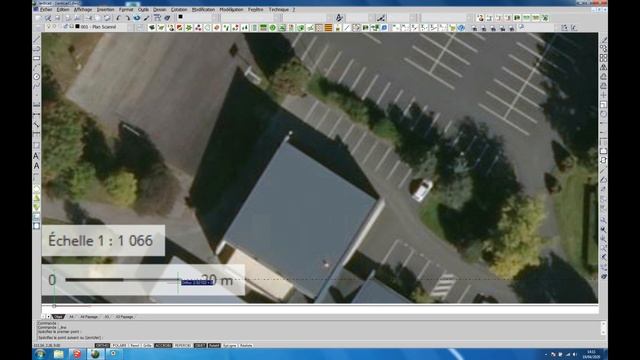Click the command window scrollbar
Image resolution: width=640 pixels, height=360 pixels.
point(604,329)
